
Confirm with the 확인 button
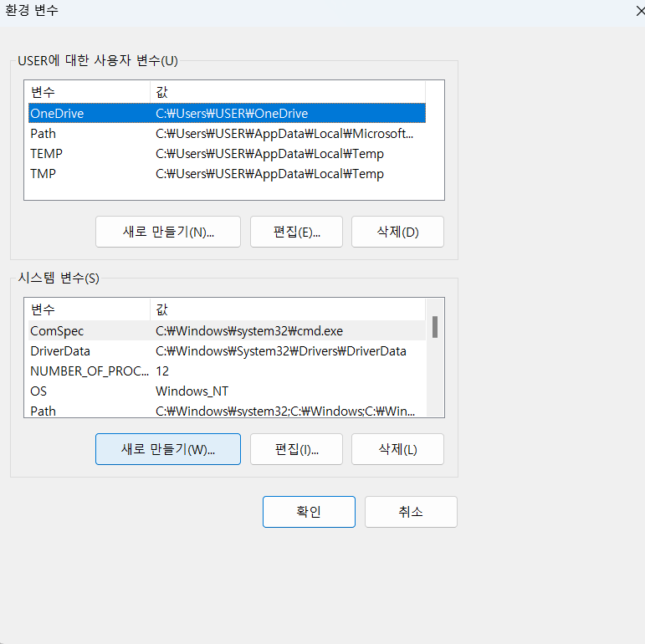tap(309, 512)
